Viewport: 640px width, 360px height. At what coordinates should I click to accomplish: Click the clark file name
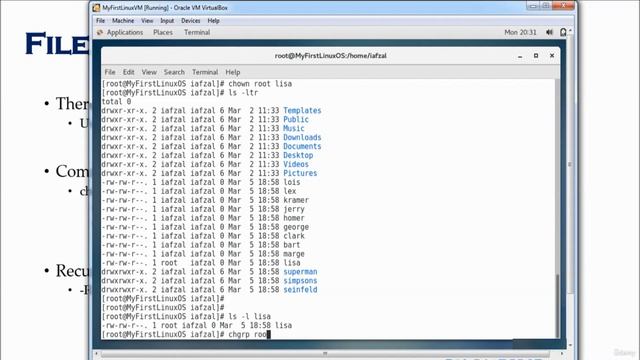click(294, 236)
